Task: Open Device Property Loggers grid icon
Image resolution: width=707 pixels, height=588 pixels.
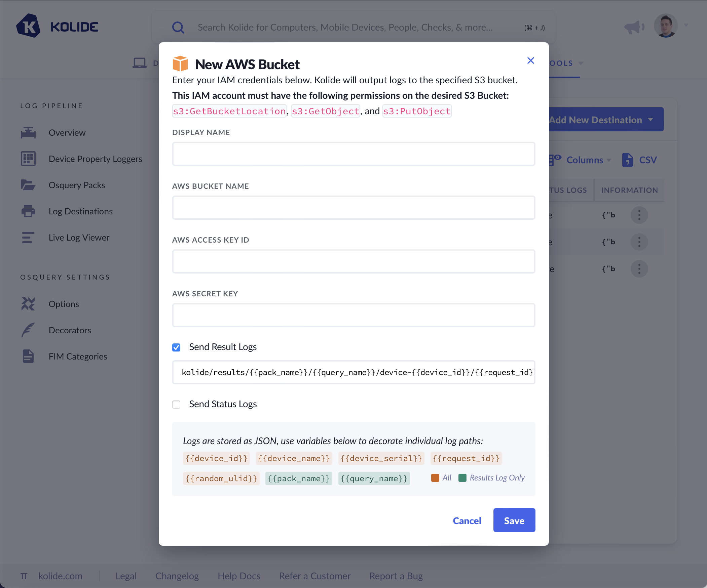Action: pyautogui.click(x=28, y=159)
